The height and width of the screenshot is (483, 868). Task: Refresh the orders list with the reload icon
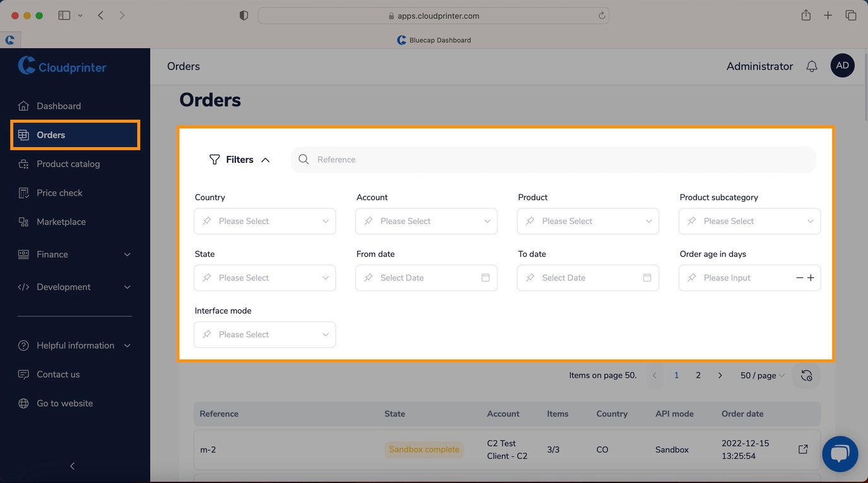click(806, 375)
